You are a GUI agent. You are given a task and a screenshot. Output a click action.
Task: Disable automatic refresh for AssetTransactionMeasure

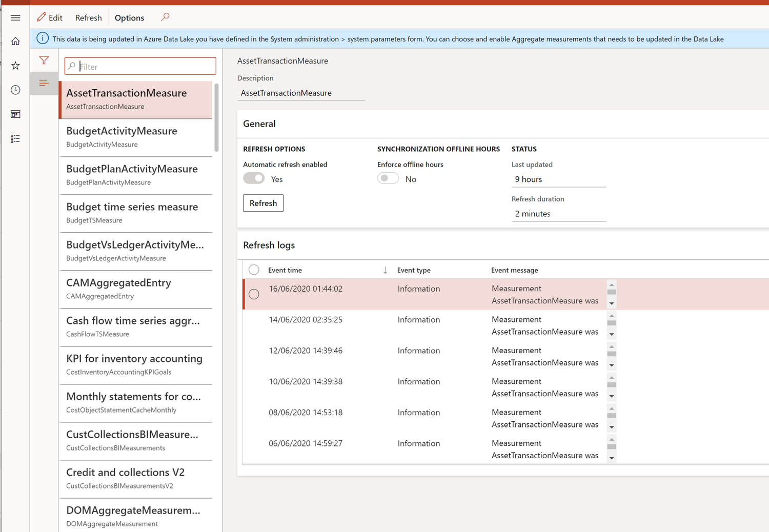tap(254, 178)
